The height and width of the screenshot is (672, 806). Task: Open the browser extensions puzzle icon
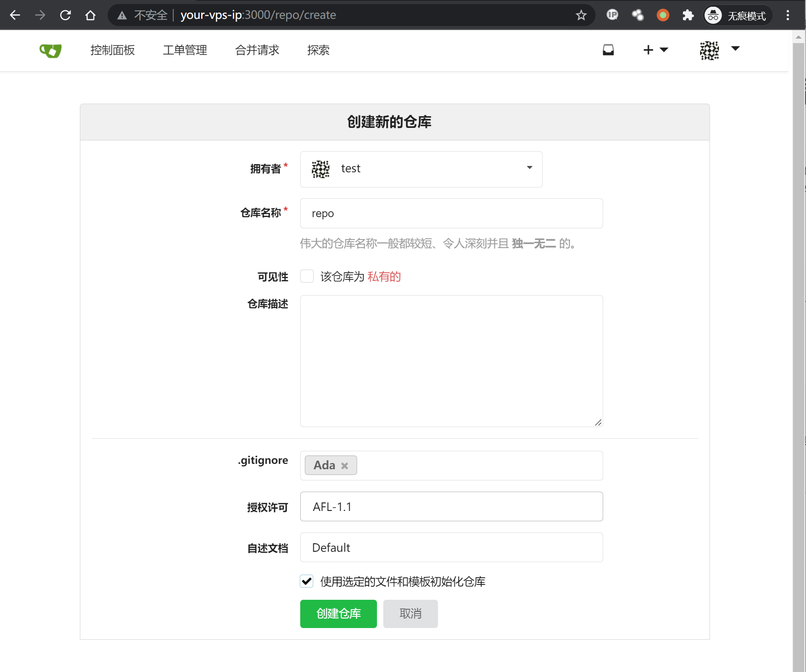click(x=688, y=15)
